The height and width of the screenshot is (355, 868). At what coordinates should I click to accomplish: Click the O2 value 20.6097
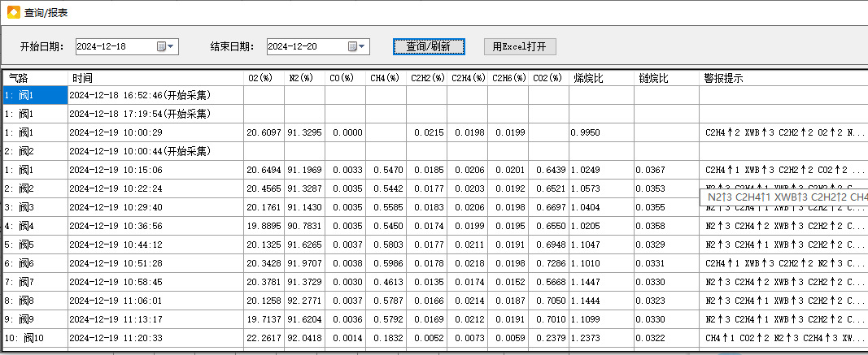coord(264,132)
